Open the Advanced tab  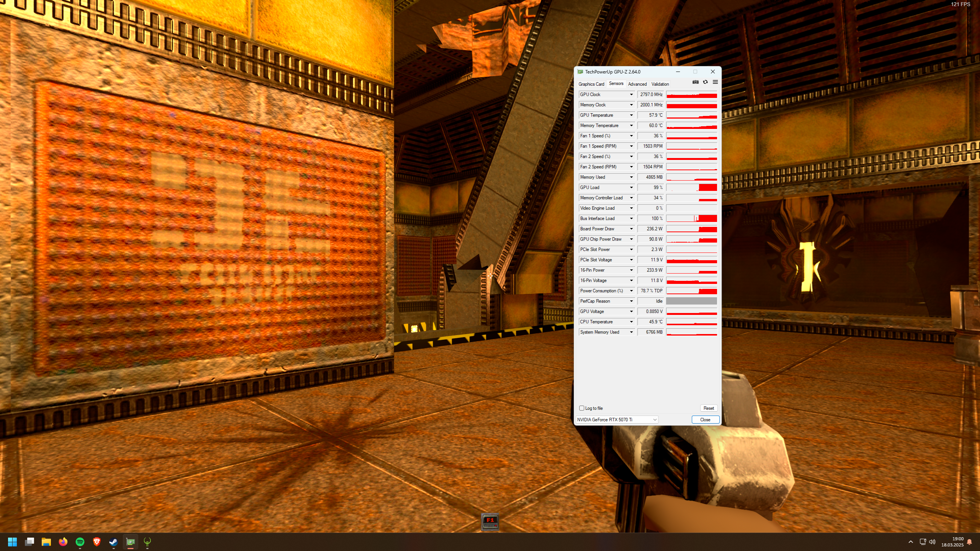[x=637, y=84]
